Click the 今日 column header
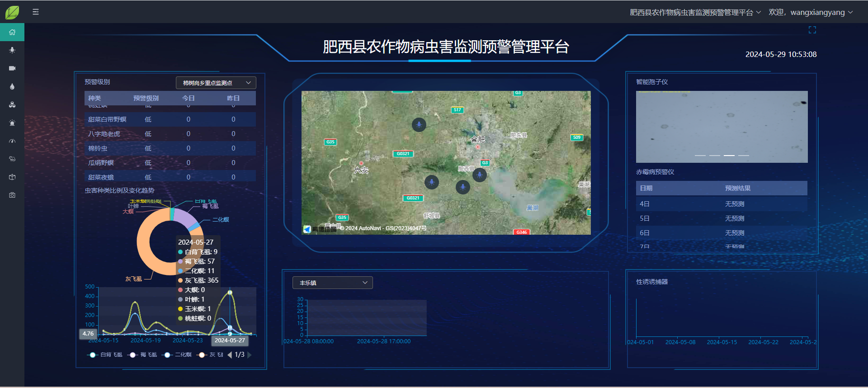 point(189,98)
